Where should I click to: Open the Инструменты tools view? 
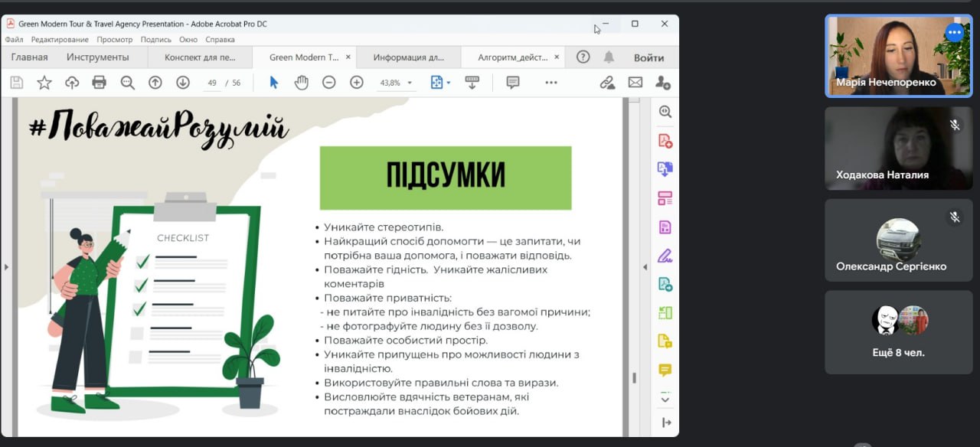tap(97, 57)
